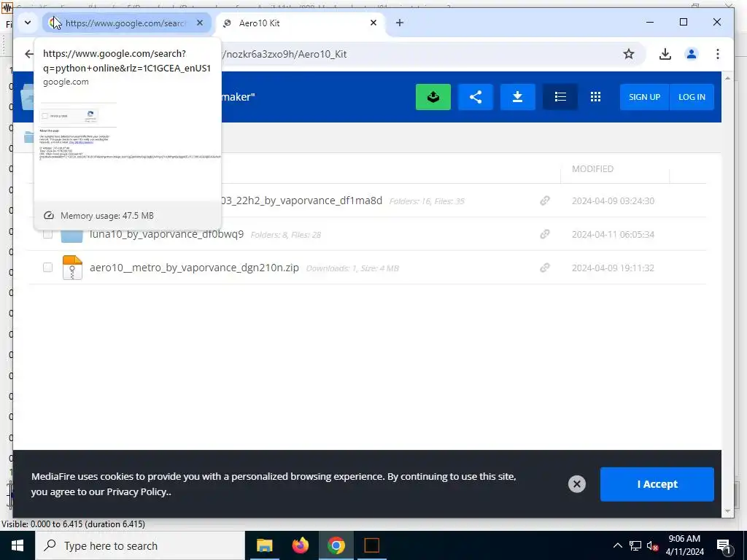Open the Chrome three-dot menu
747x560 pixels.
tap(718, 54)
